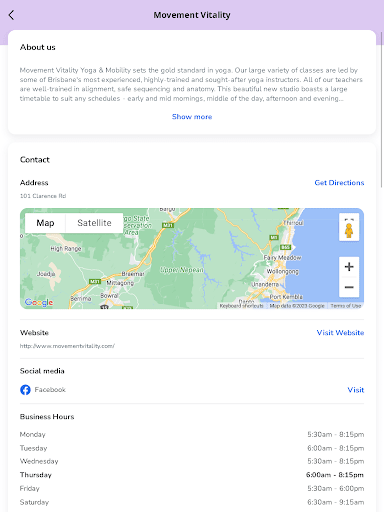Click Wollongong label on the map

[x=282, y=271]
